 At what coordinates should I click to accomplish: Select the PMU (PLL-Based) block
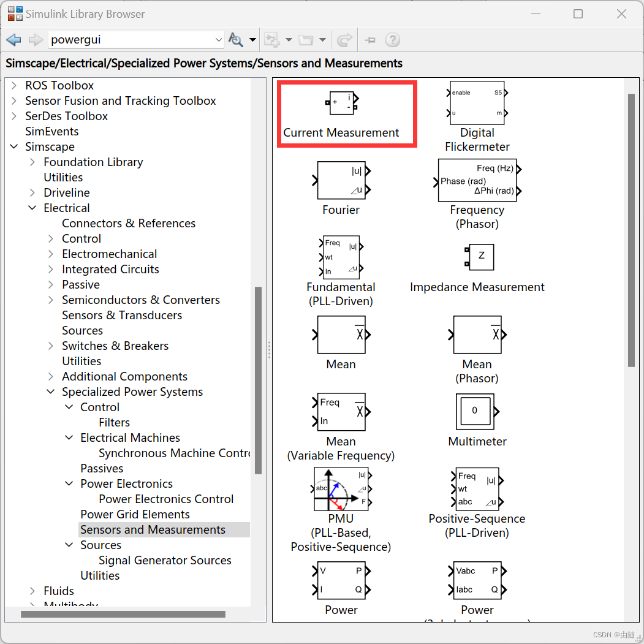[341, 489]
